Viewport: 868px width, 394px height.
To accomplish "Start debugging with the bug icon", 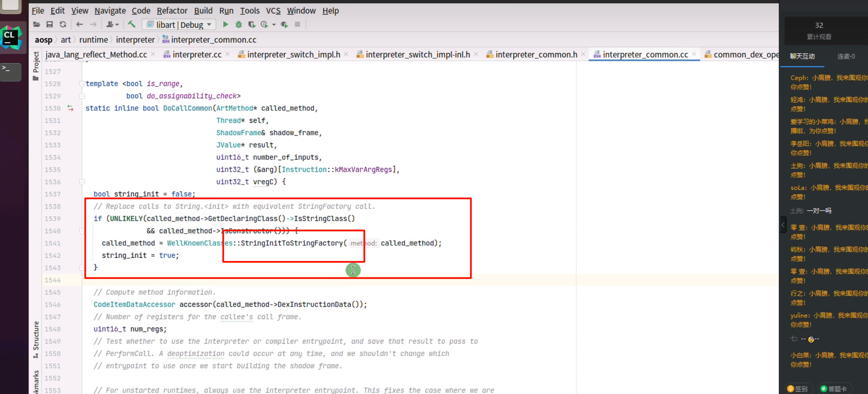I will [x=238, y=24].
